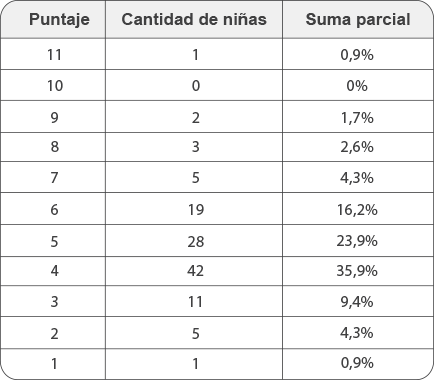Click the 23,9% percentage cell
The image size is (434, 380).
pyautogui.click(x=358, y=241)
